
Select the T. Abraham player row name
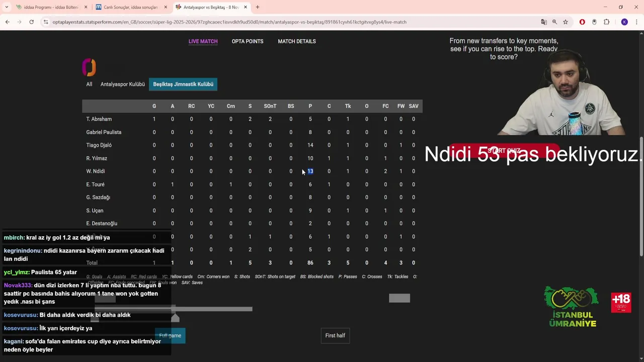click(x=99, y=119)
